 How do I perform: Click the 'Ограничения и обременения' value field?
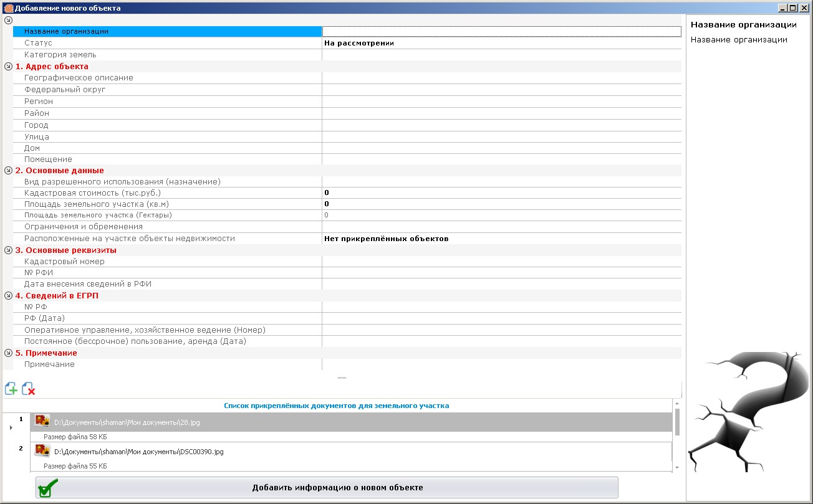coord(501,227)
